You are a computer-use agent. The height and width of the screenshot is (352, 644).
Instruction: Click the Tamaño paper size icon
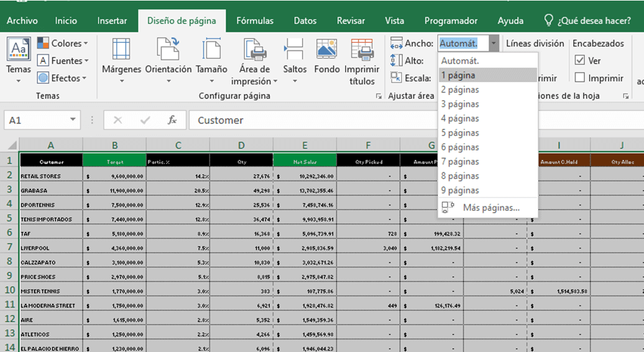pos(211,49)
